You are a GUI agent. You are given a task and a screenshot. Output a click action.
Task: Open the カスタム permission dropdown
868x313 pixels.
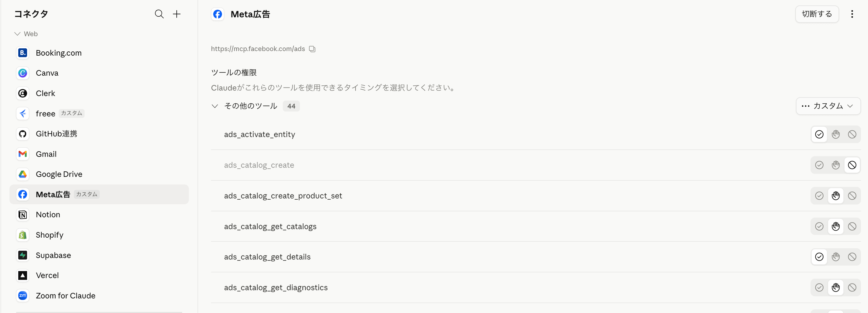pos(828,106)
